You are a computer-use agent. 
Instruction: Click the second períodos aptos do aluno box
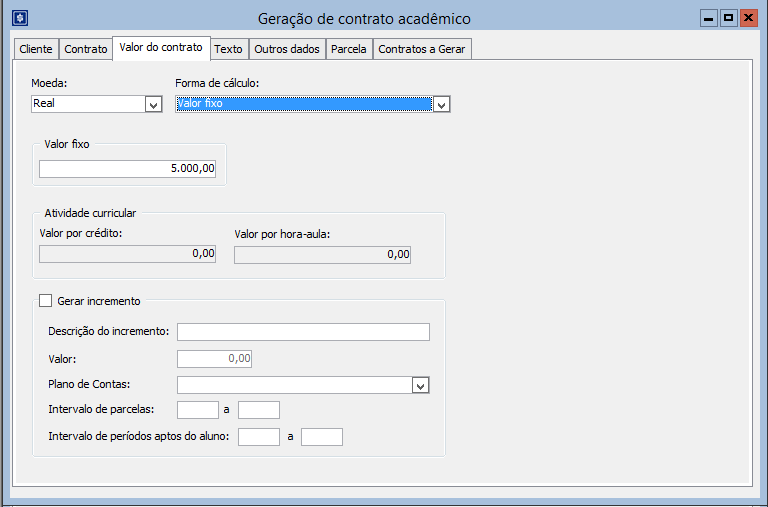coord(322,437)
